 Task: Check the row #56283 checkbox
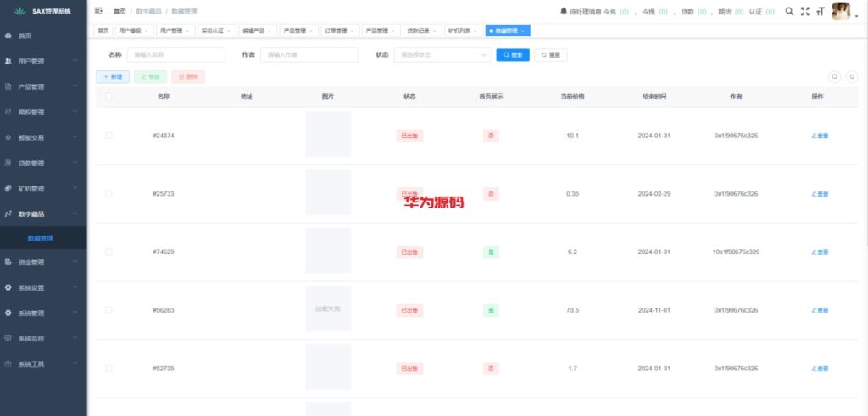coord(108,310)
